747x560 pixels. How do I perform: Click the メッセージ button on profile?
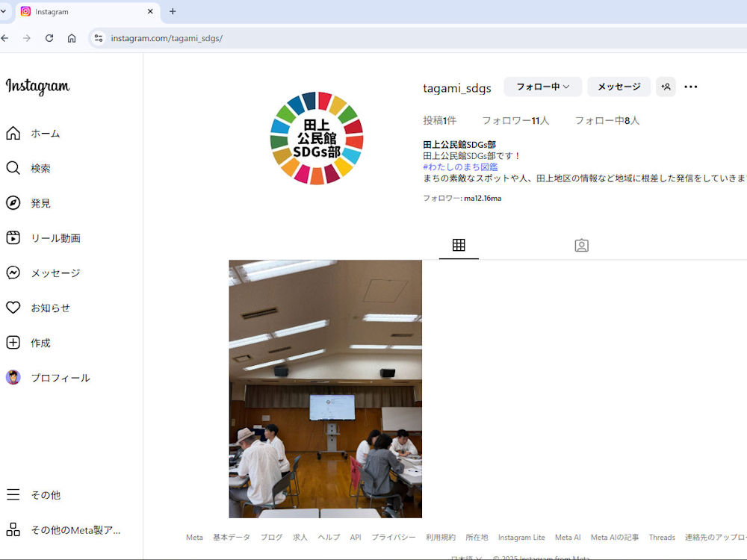619,87
